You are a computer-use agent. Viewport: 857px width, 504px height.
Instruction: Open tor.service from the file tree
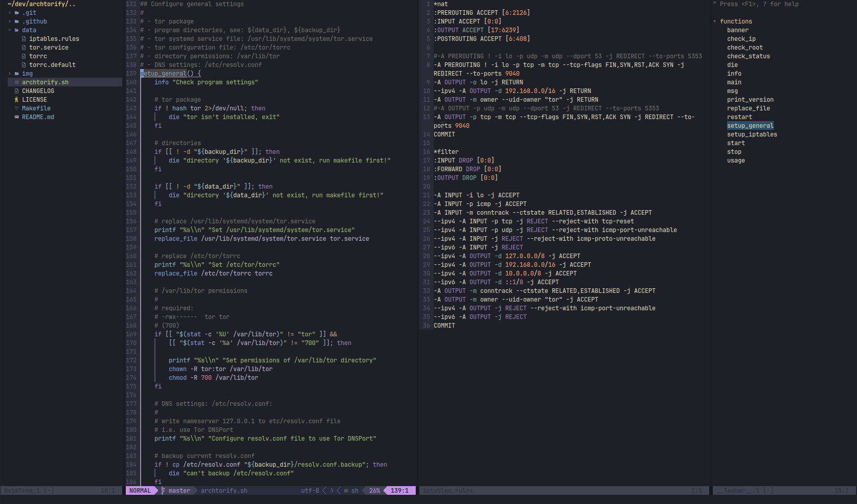[49, 48]
